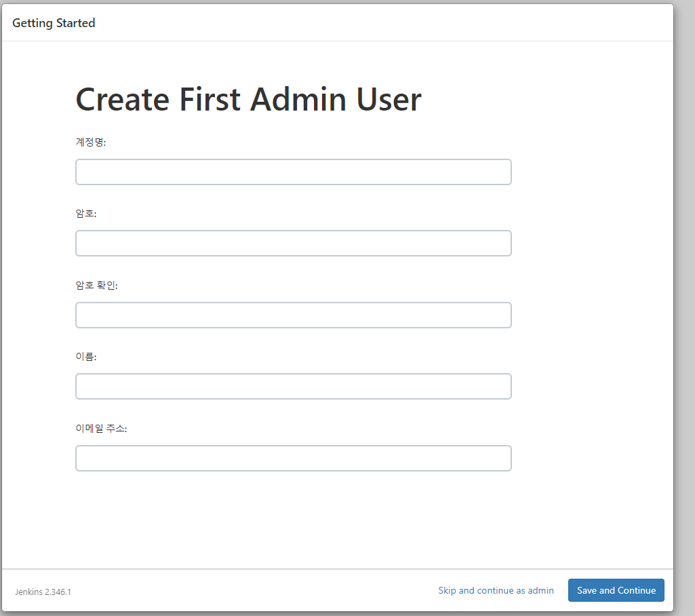Click the 암호 확인: label text

click(96, 286)
